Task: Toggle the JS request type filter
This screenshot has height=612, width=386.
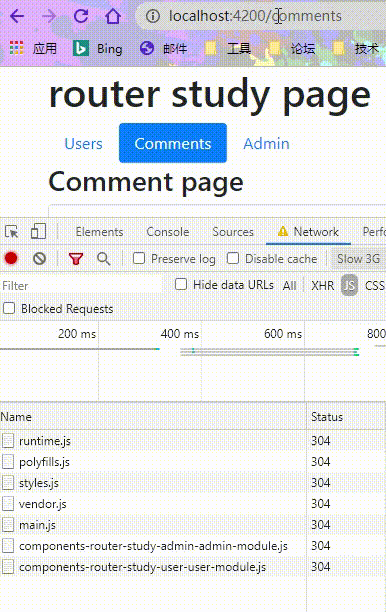Action: point(349,285)
